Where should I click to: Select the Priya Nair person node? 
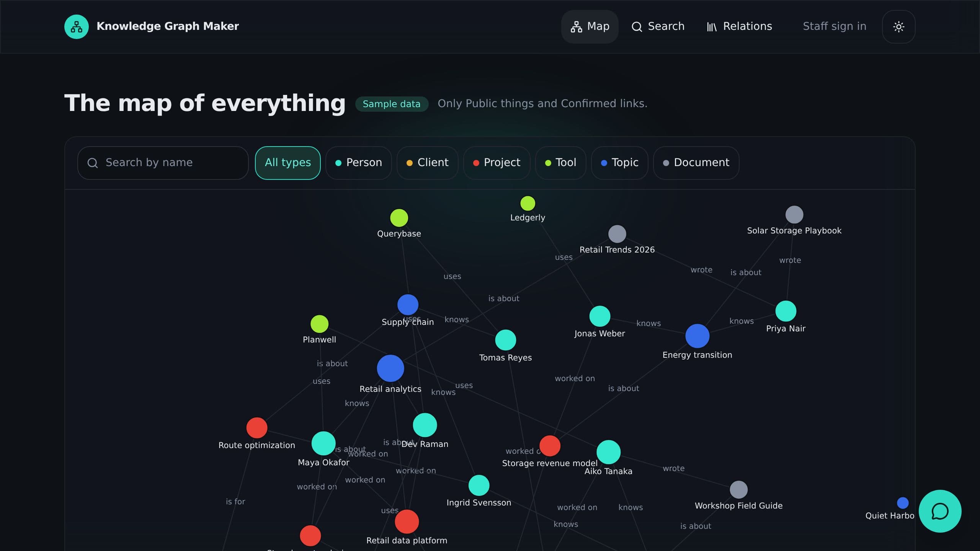click(x=786, y=311)
